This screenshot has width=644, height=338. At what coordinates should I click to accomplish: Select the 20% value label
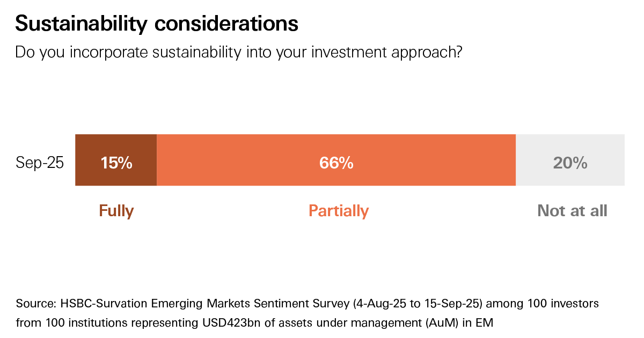(x=570, y=163)
